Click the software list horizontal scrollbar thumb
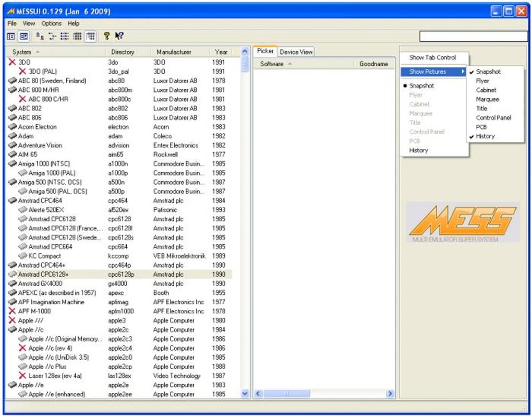 coord(287,394)
